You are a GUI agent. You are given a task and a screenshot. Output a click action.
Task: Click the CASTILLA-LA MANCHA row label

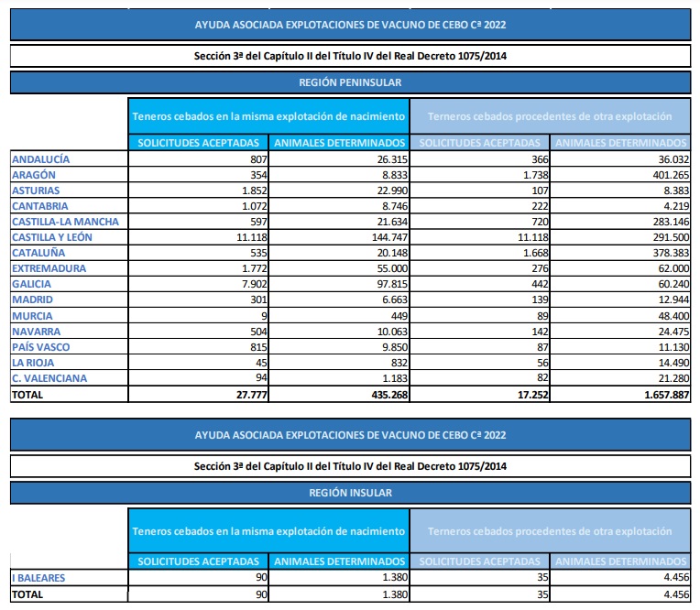click(x=65, y=222)
